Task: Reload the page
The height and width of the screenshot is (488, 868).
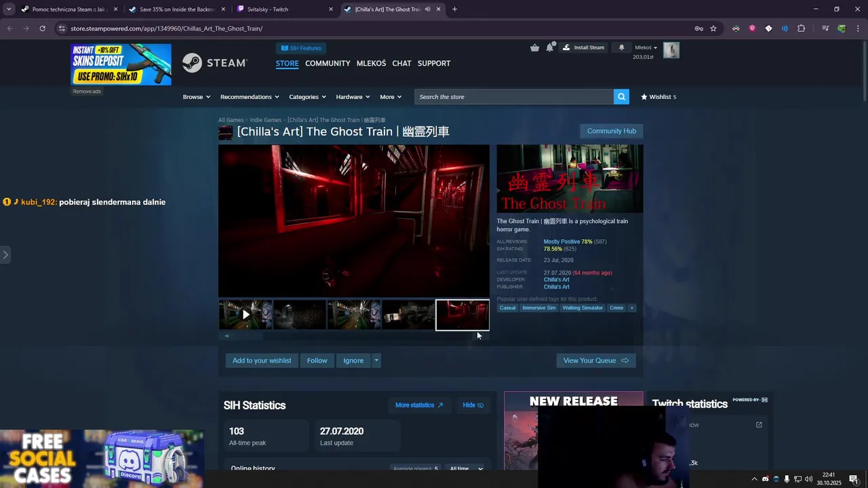Action: coord(42,28)
